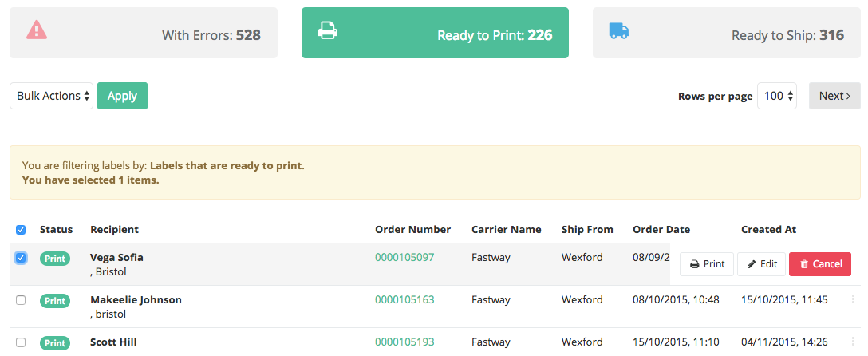
Task: Toggle the select-all checkbox in table header
Action: (x=21, y=230)
